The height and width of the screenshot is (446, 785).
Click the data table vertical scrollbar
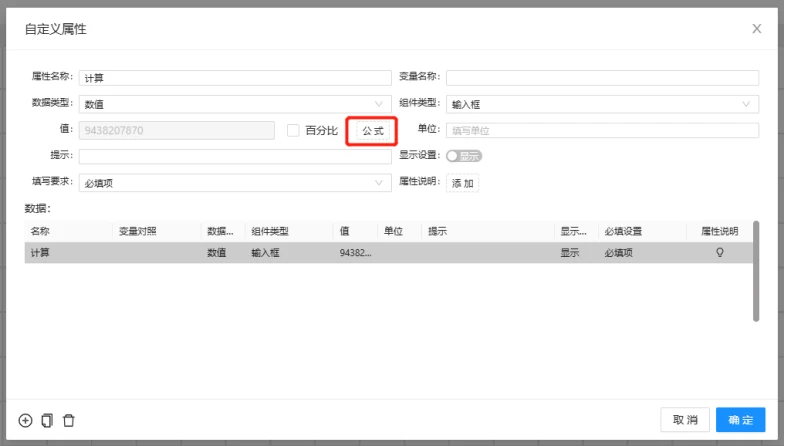(x=756, y=271)
